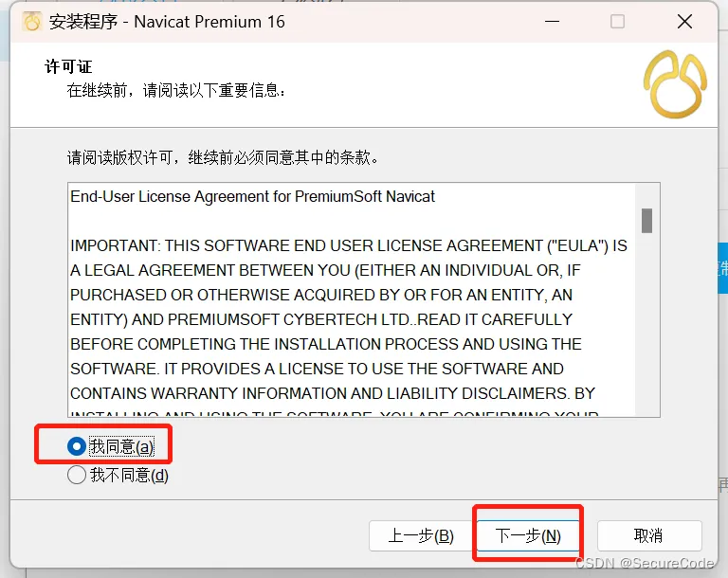Click the scrollbar track below the thumb
Image resolution: width=728 pixels, height=578 pixels.
coord(646,324)
